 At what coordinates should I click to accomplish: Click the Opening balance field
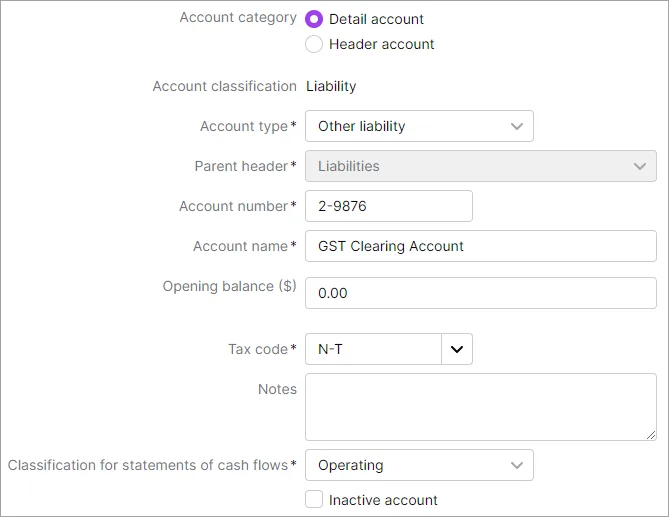pos(480,293)
